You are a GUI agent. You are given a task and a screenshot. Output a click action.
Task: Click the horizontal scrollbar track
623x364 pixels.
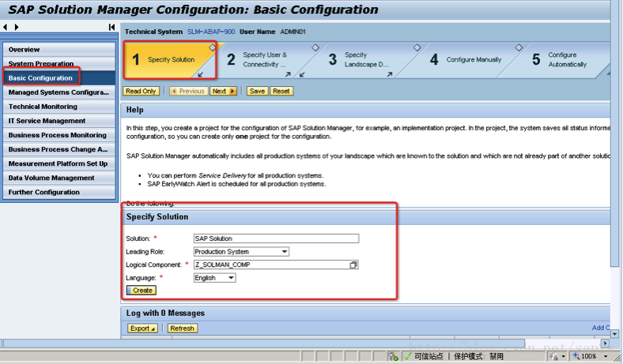point(563,343)
